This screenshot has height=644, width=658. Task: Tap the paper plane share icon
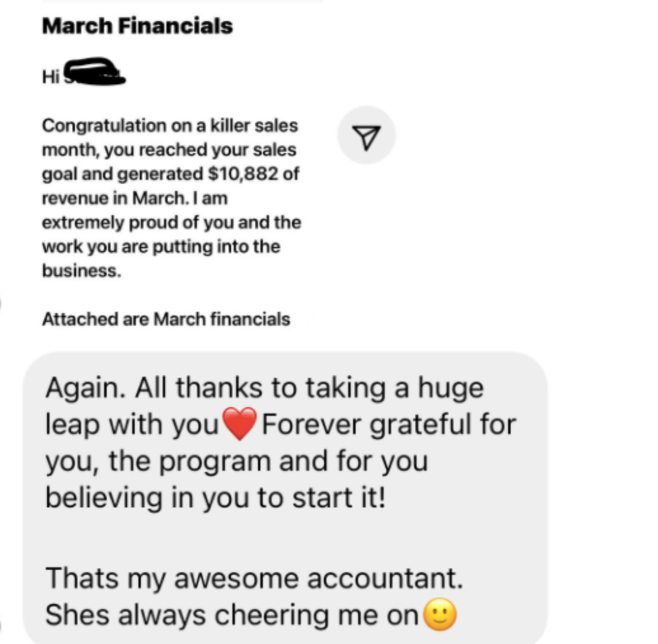tap(366, 135)
